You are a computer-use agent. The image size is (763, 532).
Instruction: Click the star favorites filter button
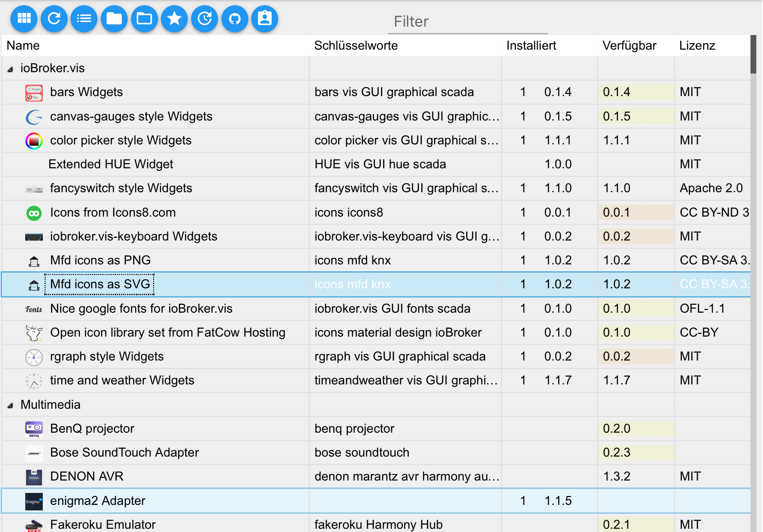click(174, 19)
